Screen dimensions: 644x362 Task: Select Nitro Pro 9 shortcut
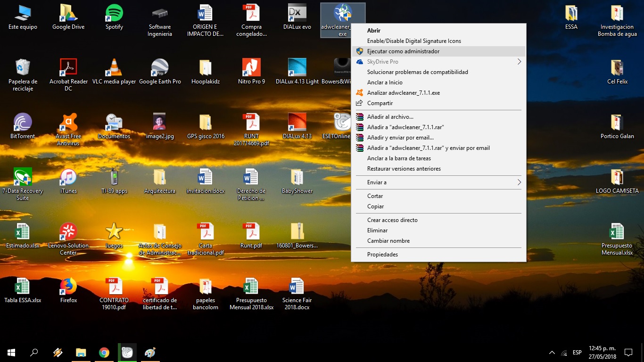pyautogui.click(x=251, y=72)
